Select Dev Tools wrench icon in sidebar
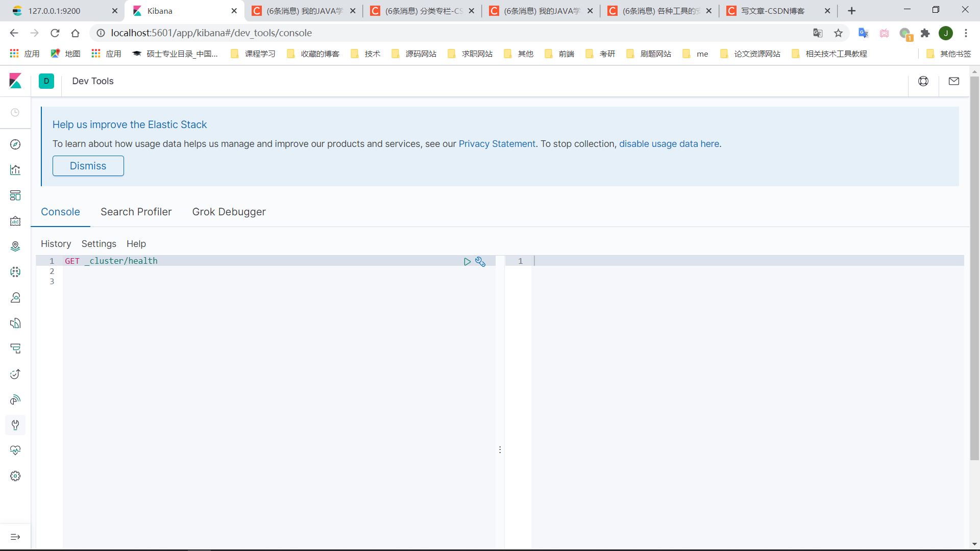Viewport: 980px width, 551px height. [15, 425]
